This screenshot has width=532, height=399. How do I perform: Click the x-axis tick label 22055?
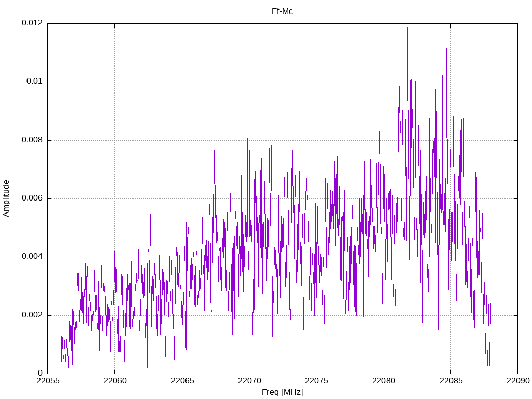pos(47,381)
